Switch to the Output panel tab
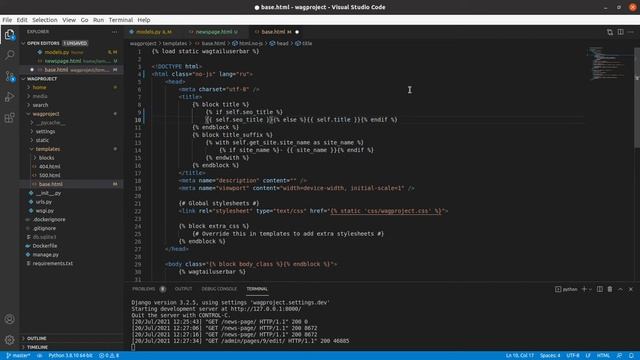640x360 pixels. click(183, 289)
